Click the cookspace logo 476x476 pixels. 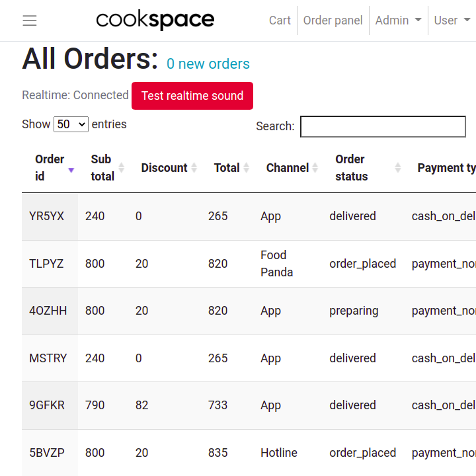(x=155, y=20)
